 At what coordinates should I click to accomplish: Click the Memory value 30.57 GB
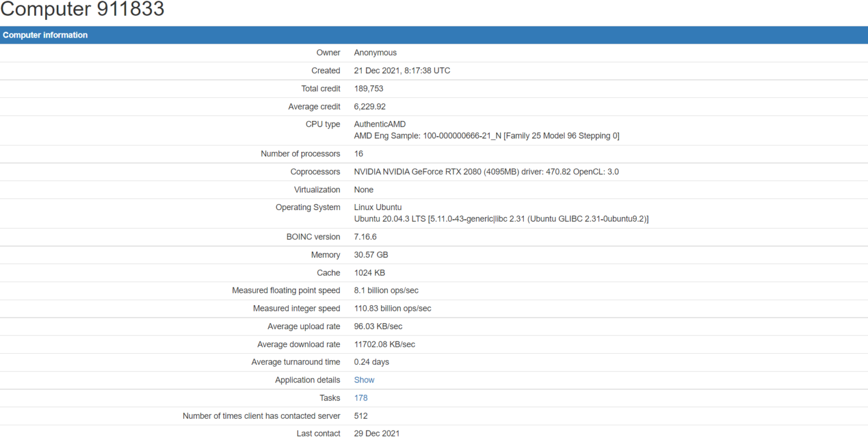point(371,255)
